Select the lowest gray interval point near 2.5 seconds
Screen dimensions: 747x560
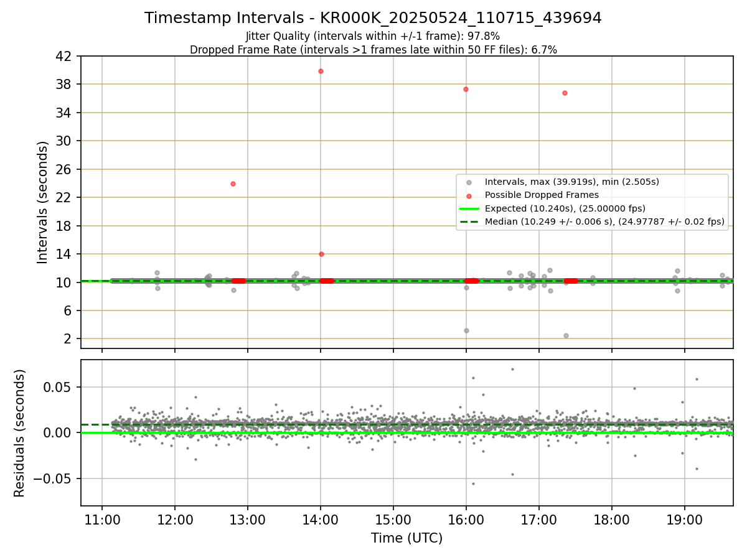coord(566,335)
